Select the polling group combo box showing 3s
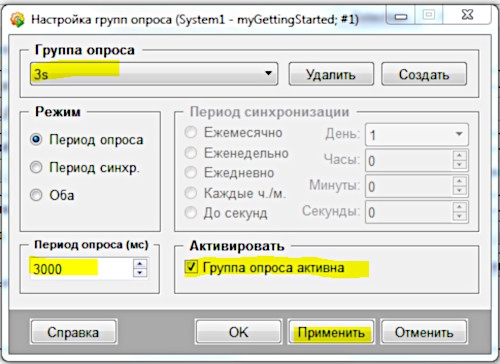This screenshot has height=364, width=500. click(x=154, y=74)
